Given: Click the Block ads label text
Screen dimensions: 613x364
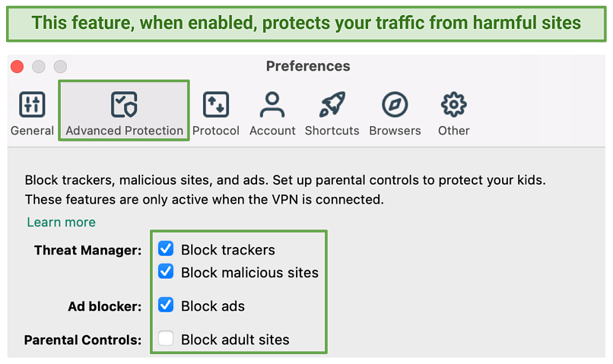Looking at the screenshot, I should pos(212,306).
